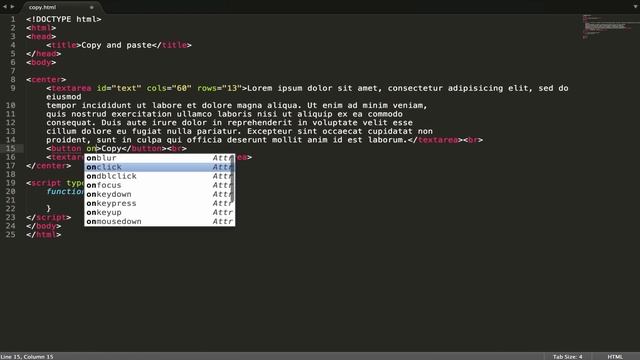Click the autocomplete popup scrollbar

pyautogui.click(x=233, y=178)
